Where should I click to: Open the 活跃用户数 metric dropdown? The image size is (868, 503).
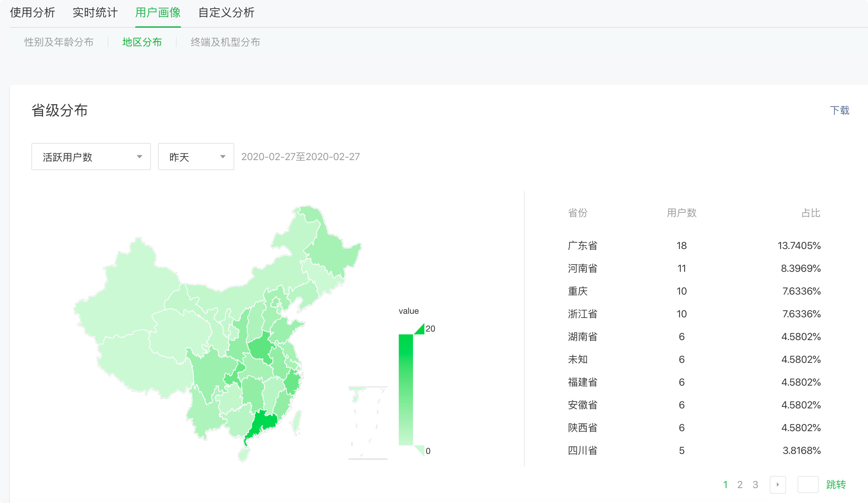click(91, 157)
